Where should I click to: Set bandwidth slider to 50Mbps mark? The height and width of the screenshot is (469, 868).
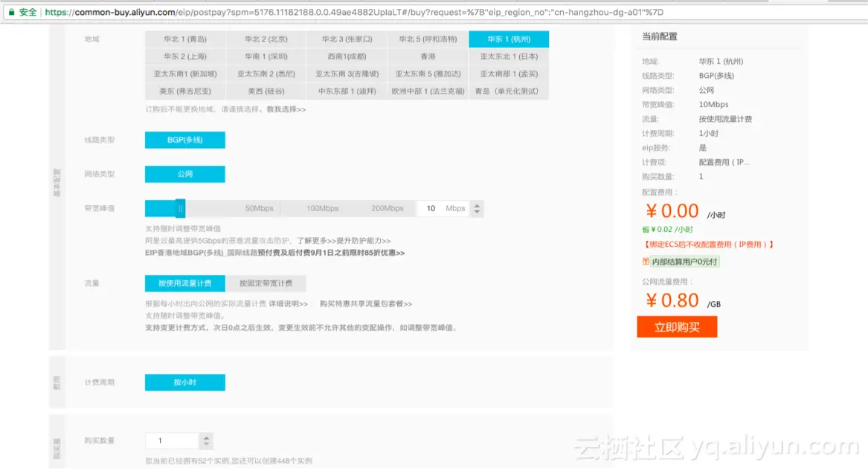click(259, 209)
